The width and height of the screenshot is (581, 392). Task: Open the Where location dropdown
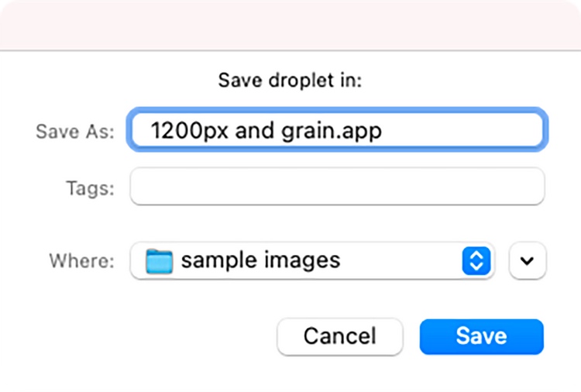pos(312,260)
